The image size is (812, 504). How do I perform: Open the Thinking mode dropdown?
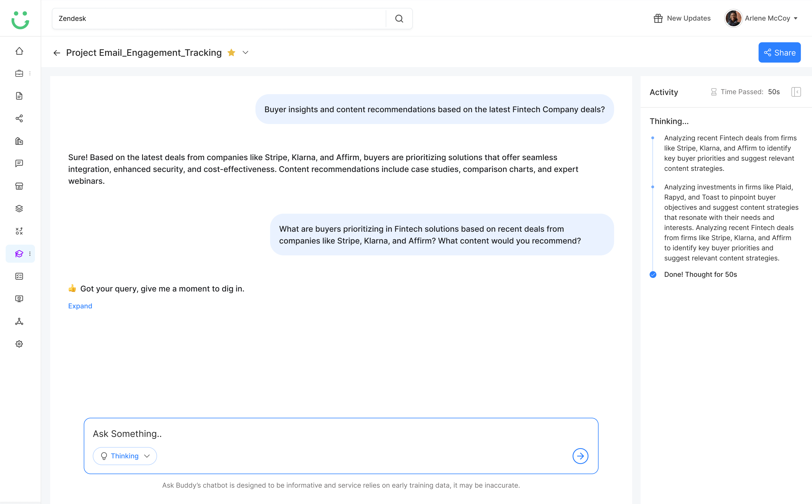click(x=125, y=456)
